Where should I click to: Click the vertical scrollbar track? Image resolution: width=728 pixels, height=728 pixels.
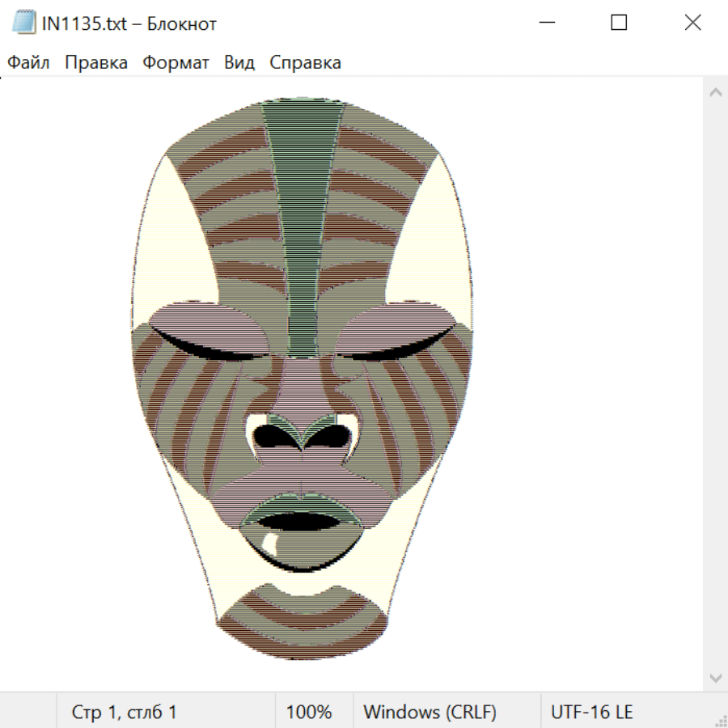click(715, 380)
